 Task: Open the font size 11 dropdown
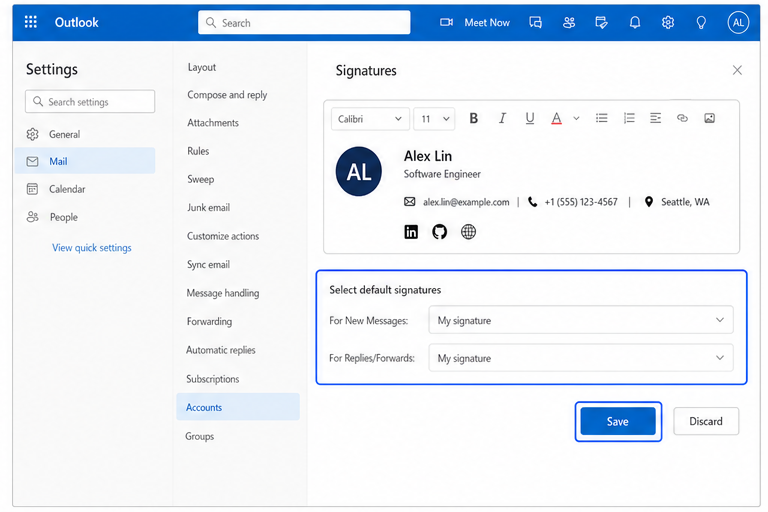tap(434, 119)
